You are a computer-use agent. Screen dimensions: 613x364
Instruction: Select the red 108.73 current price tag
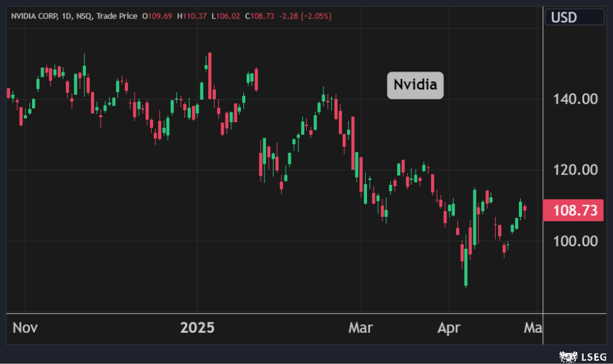[573, 210]
